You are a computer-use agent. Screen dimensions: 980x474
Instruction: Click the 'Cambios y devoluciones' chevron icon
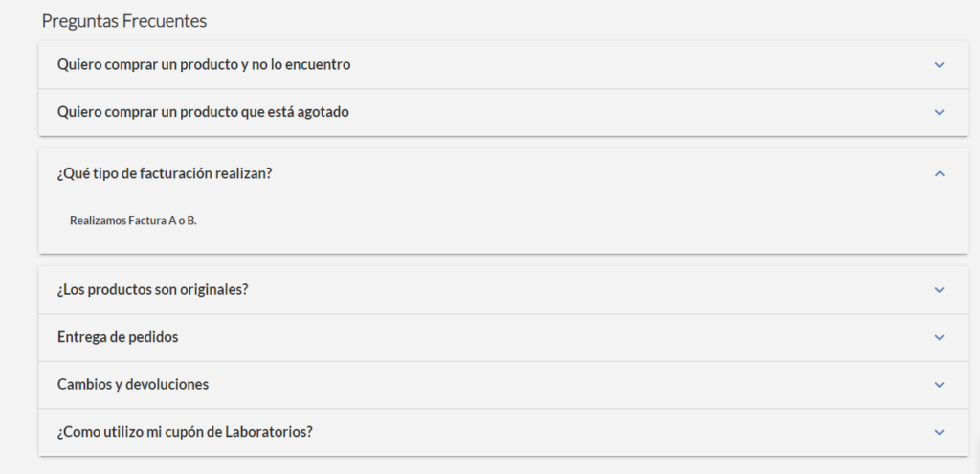point(939,385)
